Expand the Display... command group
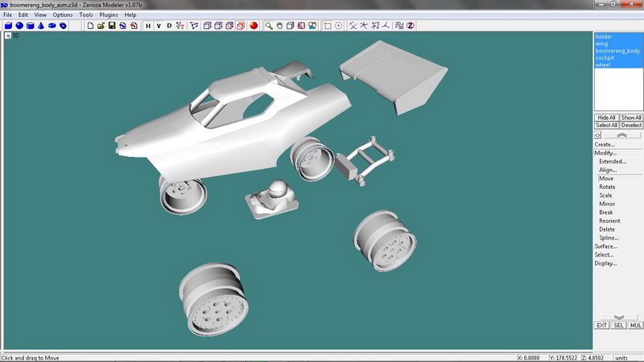 click(605, 263)
